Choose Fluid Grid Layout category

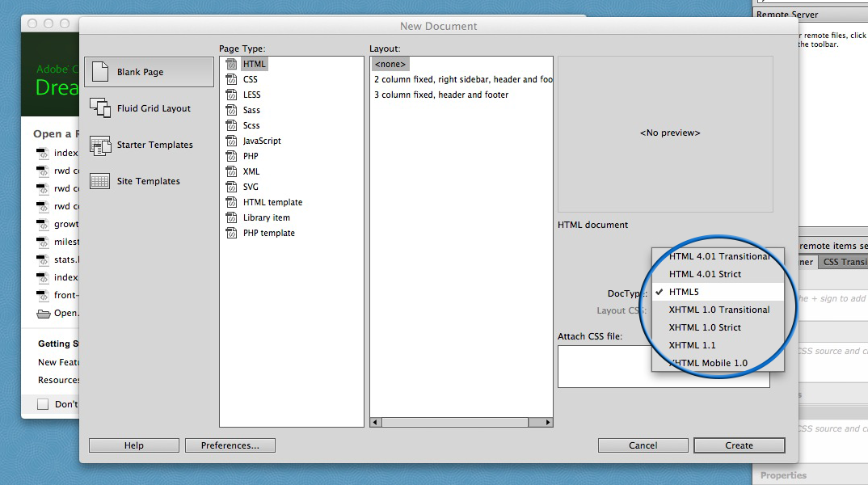coord(140,108)
